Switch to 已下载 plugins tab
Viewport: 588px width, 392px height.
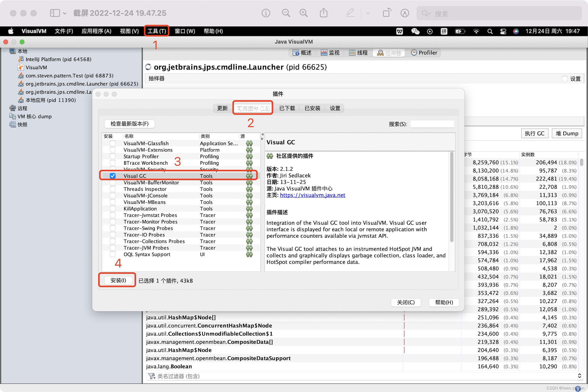[x=287, y=108]
